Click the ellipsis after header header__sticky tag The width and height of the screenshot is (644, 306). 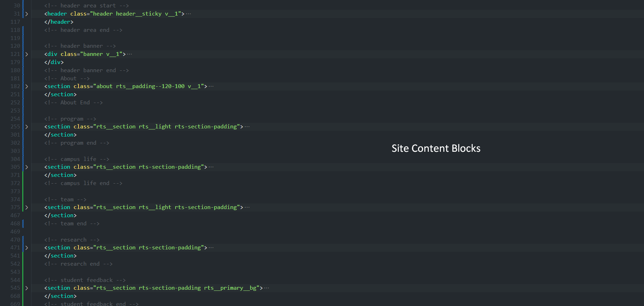click(x=188, y=14)
